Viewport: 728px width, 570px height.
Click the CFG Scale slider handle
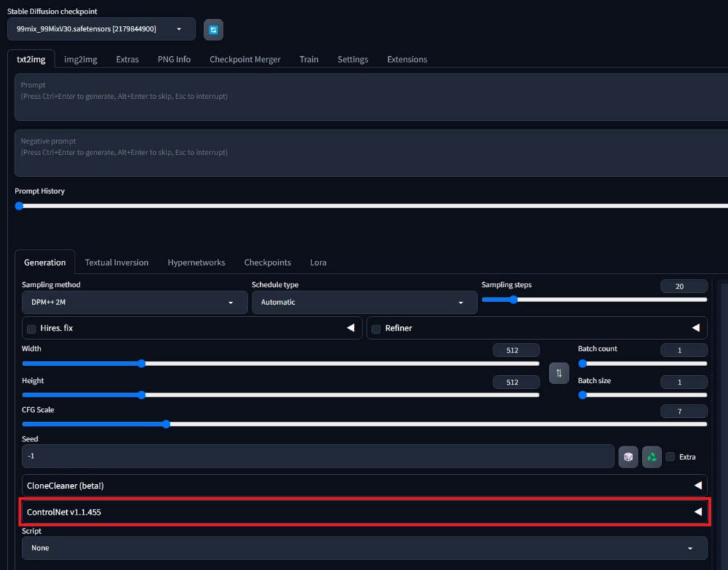point(166,424)
